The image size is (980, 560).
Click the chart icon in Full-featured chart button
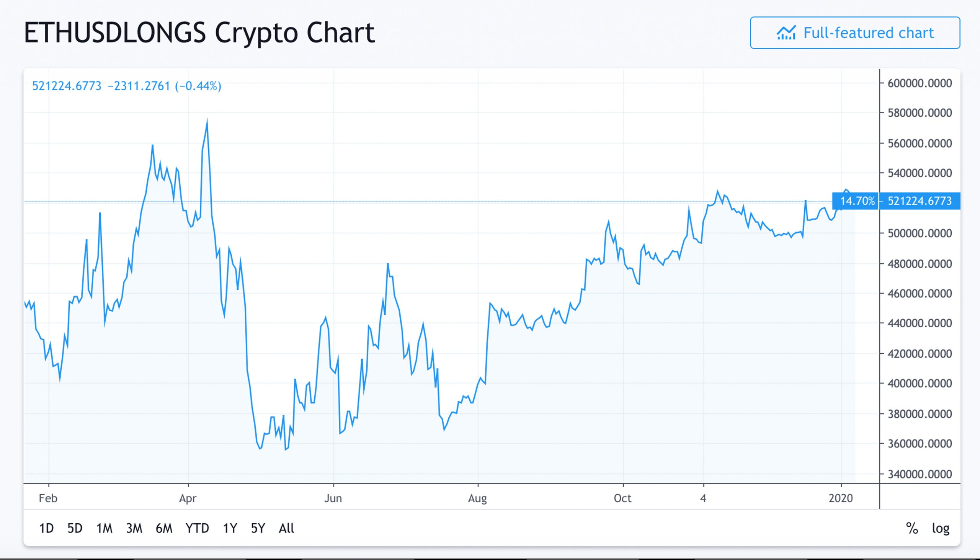[786, 33]
